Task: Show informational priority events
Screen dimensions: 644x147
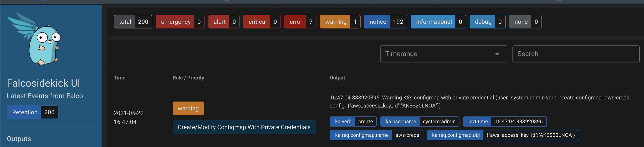Action: point(438,22)
